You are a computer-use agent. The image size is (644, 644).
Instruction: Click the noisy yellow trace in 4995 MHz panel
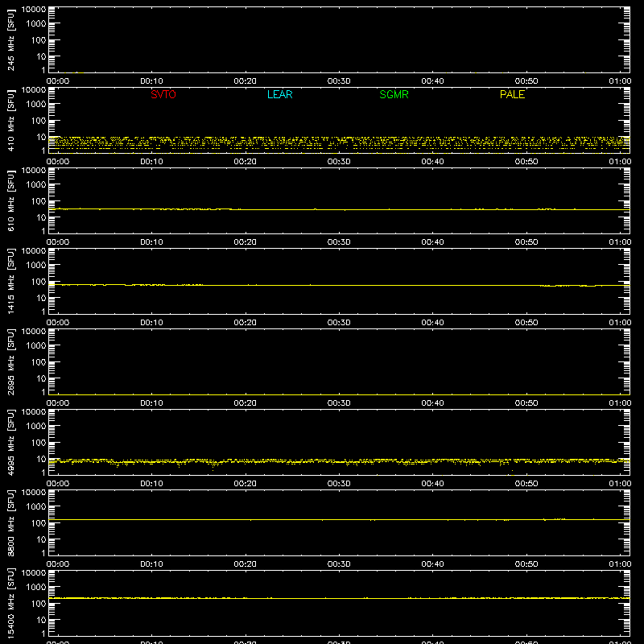pos(339,461)
